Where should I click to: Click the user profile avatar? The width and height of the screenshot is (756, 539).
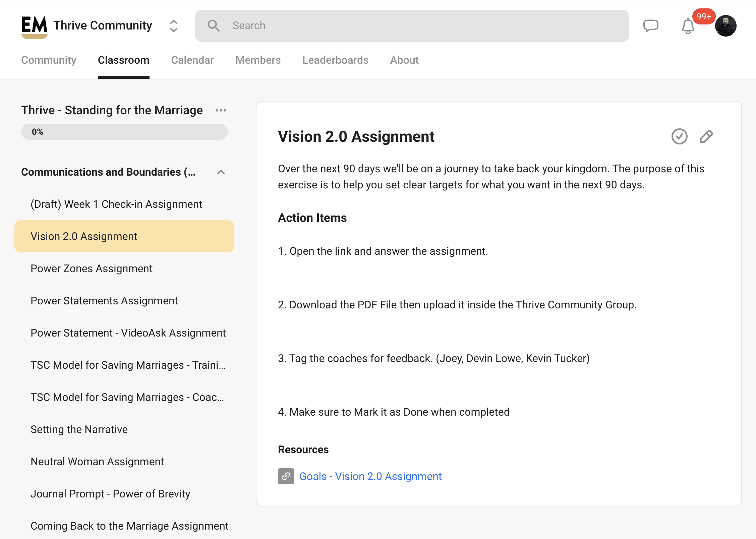point(726,26)
